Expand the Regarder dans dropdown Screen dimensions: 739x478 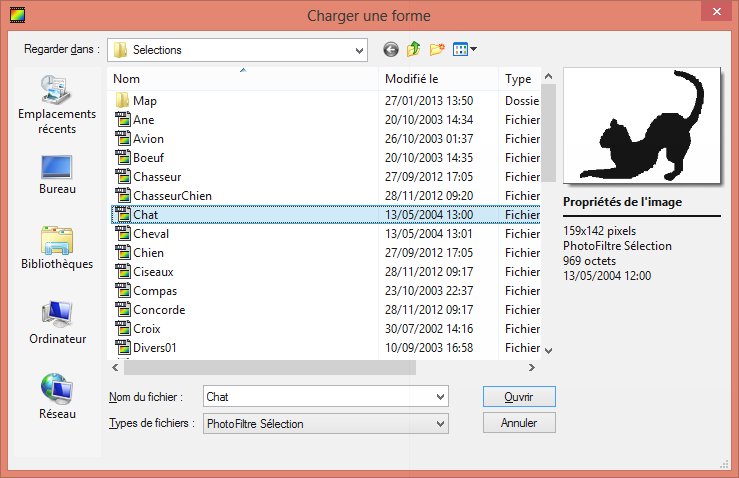358,49
